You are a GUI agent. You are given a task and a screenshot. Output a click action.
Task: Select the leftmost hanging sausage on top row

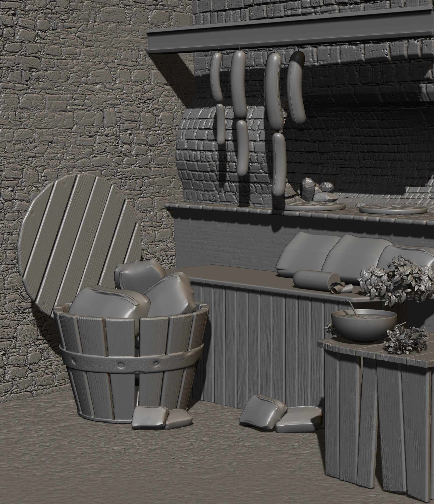[x=216, y=77]
